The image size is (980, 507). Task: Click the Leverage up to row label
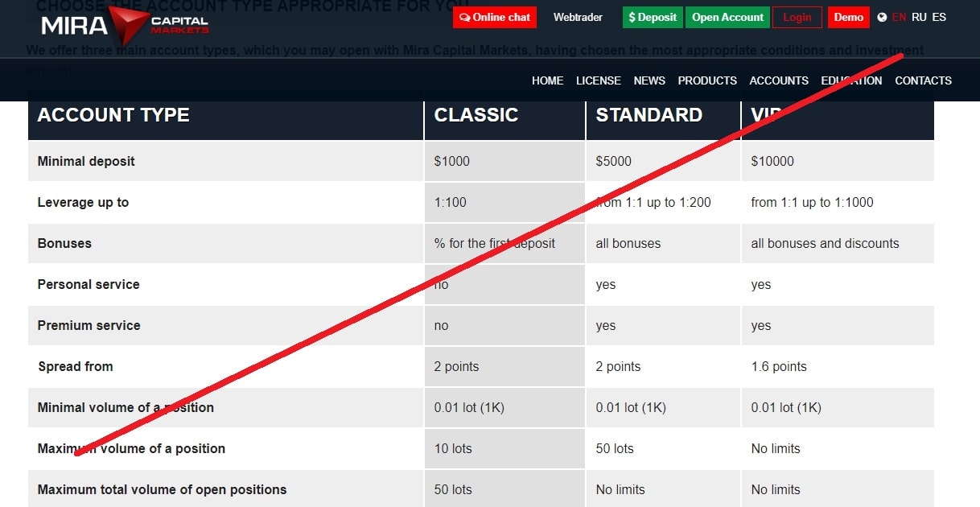[x=83, y=202]
